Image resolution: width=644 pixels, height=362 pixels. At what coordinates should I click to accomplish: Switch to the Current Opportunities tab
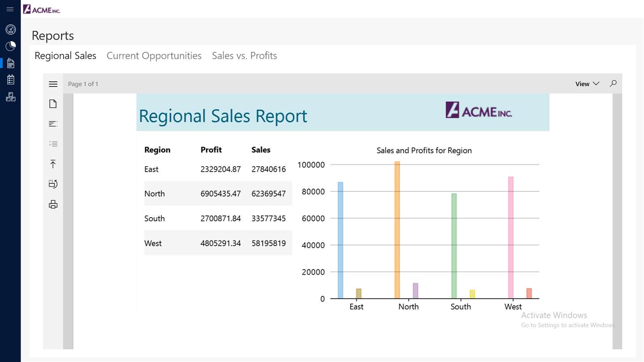pyautogui.click(x=154, y=56)
